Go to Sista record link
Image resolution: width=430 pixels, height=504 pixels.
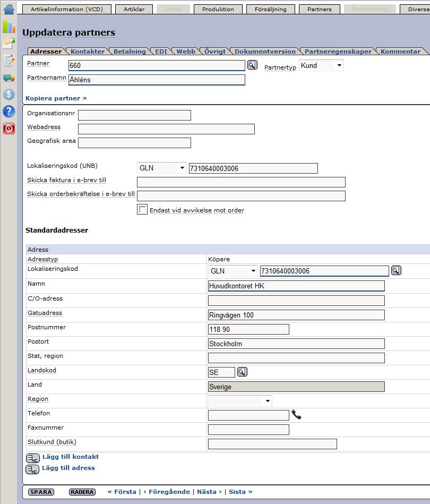tap(240, 492)
